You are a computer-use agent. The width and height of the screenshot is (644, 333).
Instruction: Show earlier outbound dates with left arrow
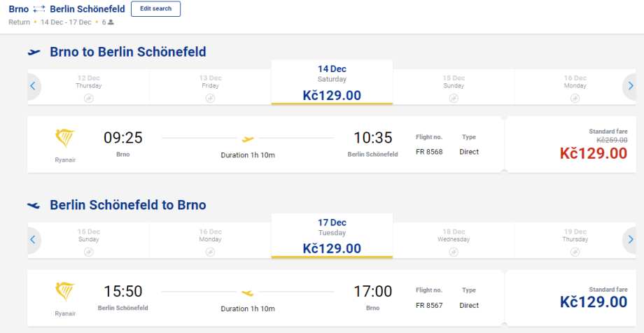click(32, 86)
